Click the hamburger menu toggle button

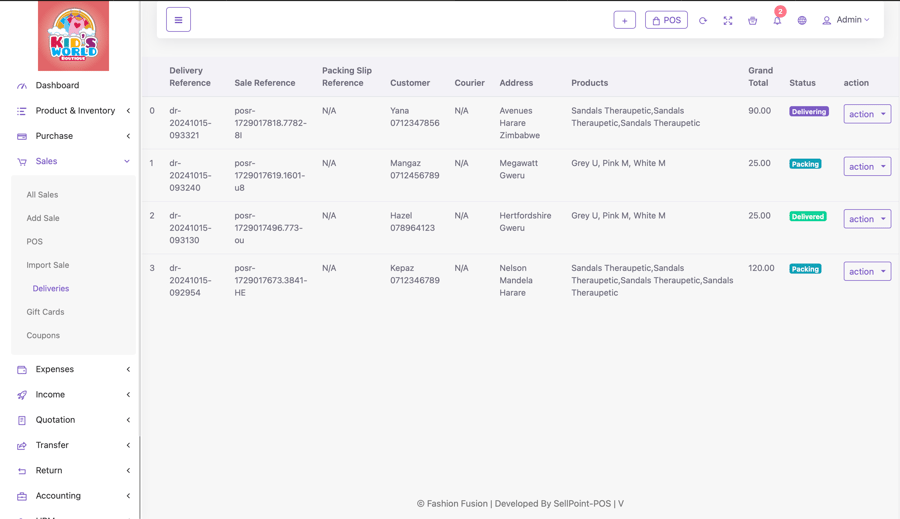pos(178,20)
